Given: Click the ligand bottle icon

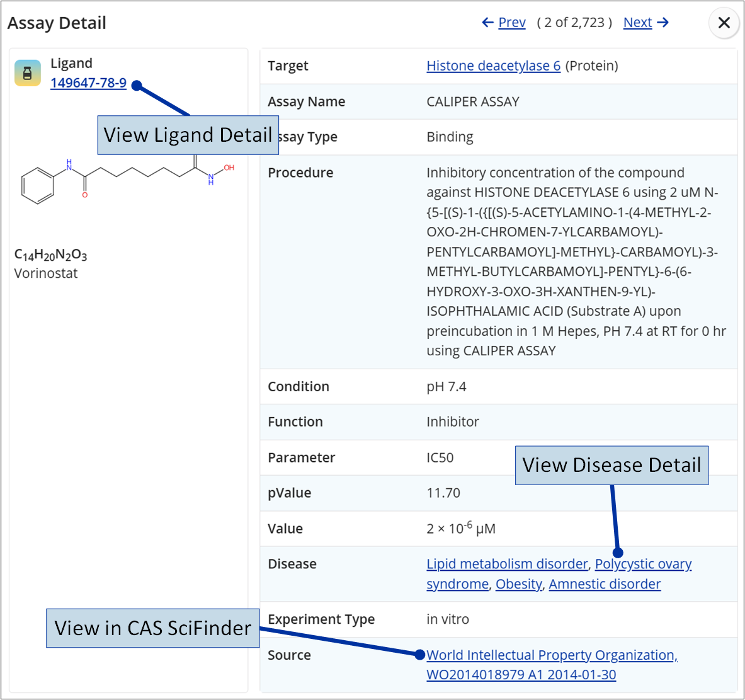Looking at the screenshot, I should tap(28, 73).
